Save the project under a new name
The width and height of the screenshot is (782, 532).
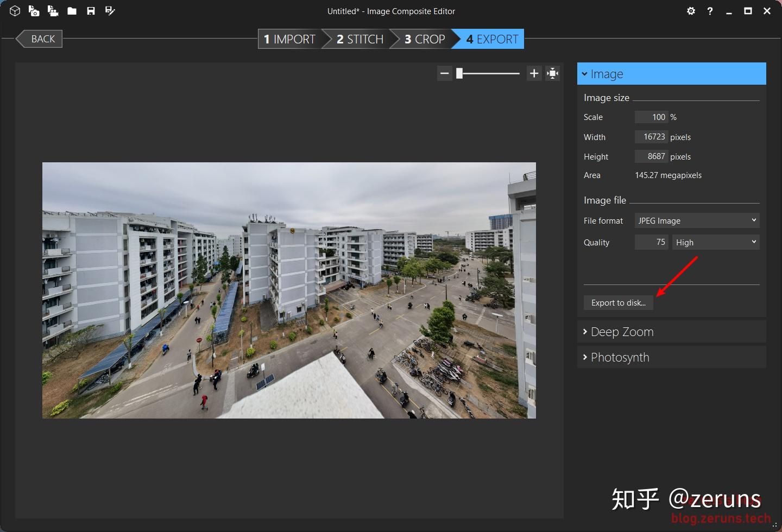pos(110,11)
